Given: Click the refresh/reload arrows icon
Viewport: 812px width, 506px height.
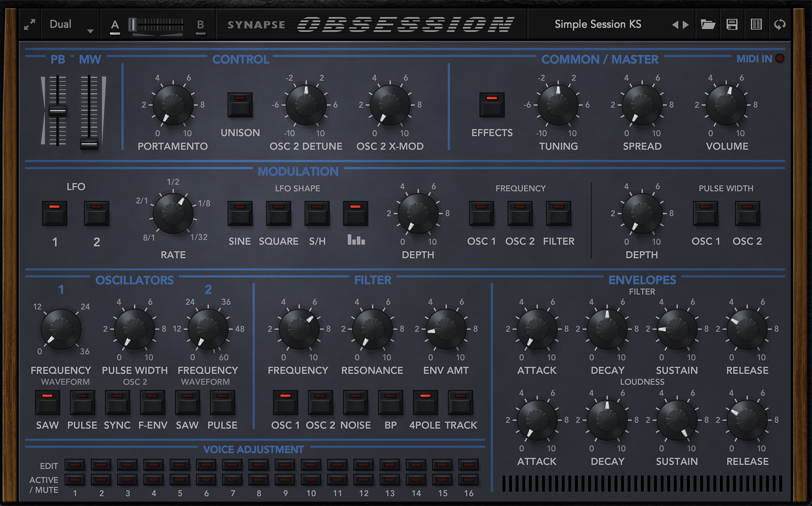Looking at the screenshot, I should point(780,25).
